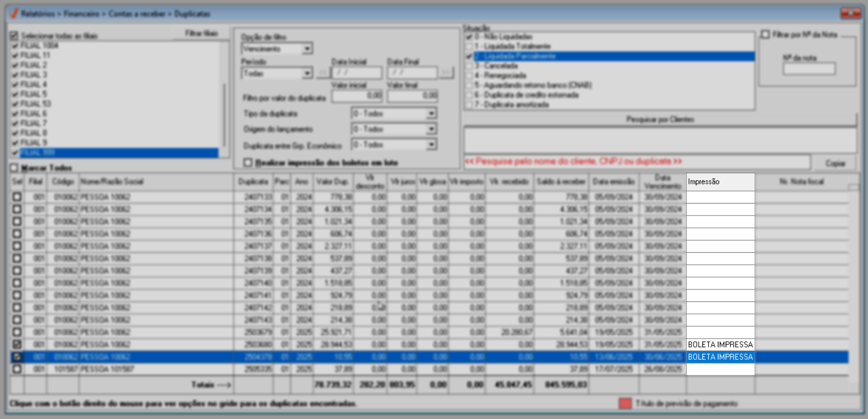This screenshot has height=419, width=868.
Task: Click duplicata number 2407140 cell
Action: point(254,283)
